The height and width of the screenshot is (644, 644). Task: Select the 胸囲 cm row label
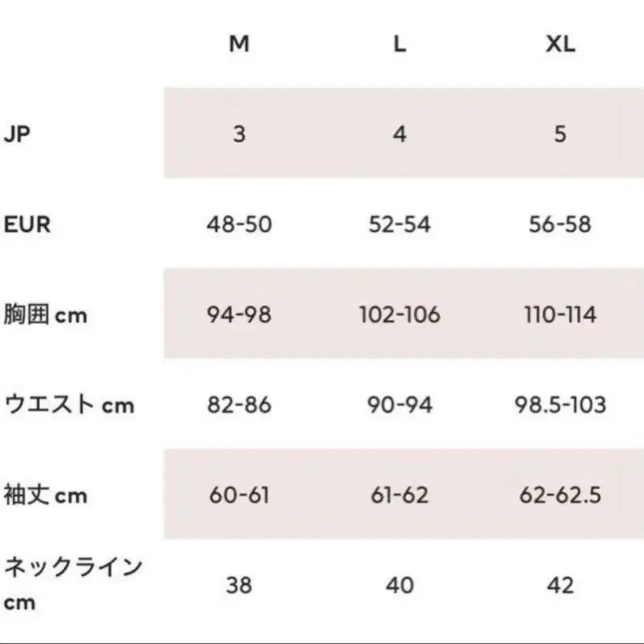tap(46, 315)
